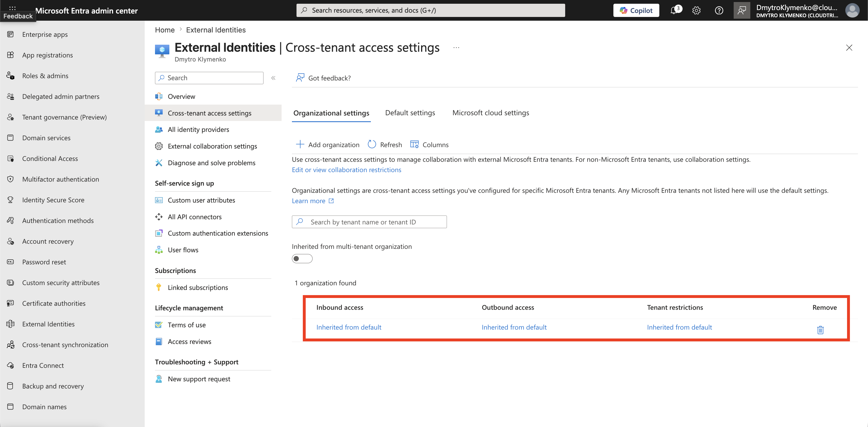Open Multifactor authentication
This screenshot has height=427, width=868.
pos(61,179)
